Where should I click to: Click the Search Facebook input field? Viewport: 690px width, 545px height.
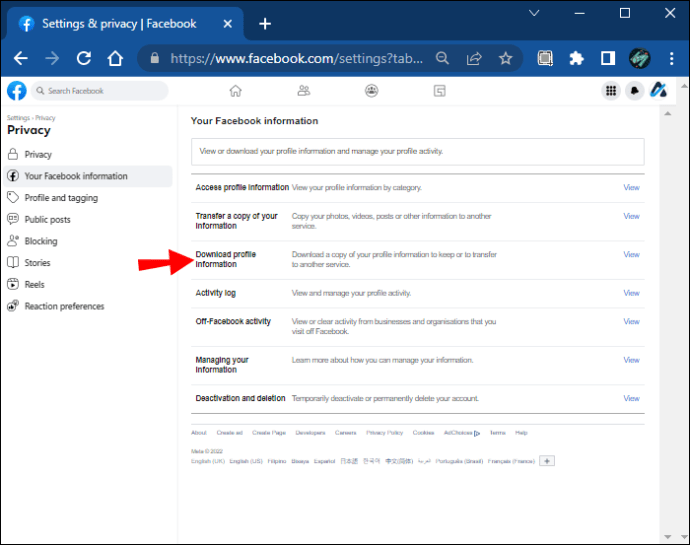100,91
